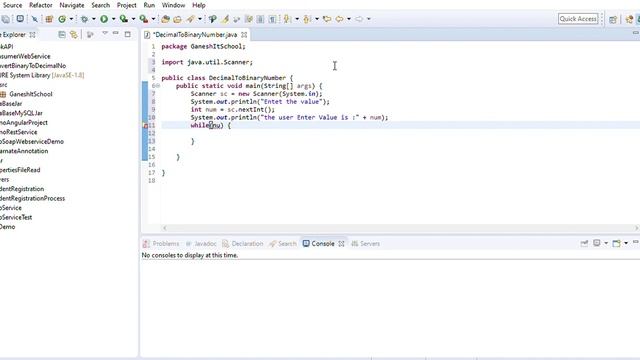Click the New Java Class icon
The image size is (640, 360).
[62, 19]
